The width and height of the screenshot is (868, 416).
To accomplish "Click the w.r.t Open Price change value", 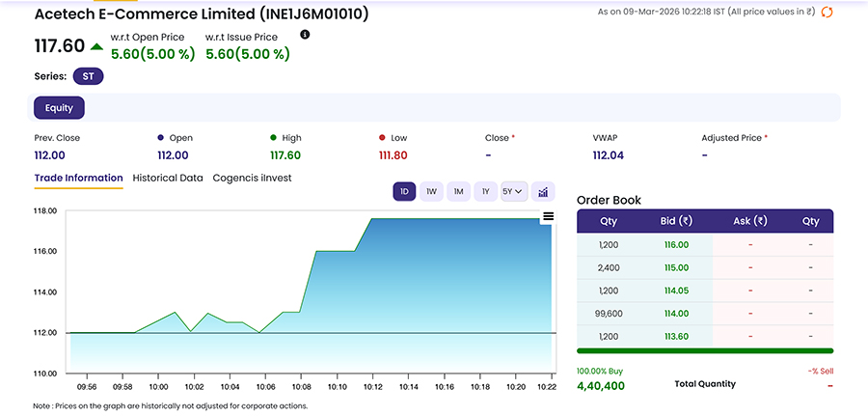I will coord(152,54).
